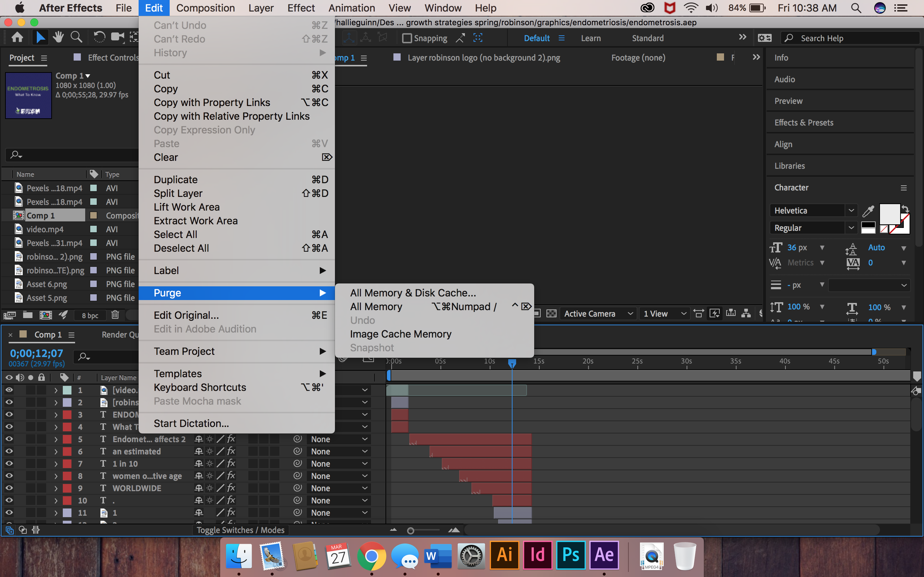Lock the WORLDWIDE layer
This screenshot has width=924, height=577.
(41, 488)
